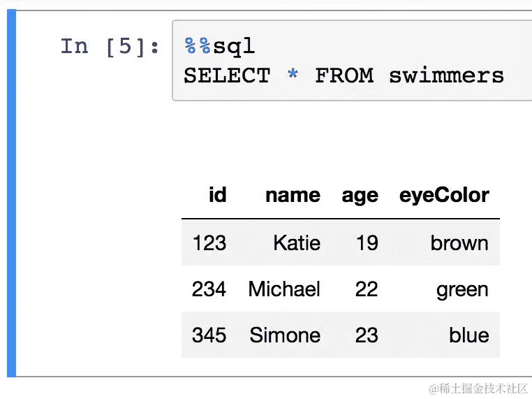Click the eyeColor column header
The image size is (532, 399).
pyautogui.click(x=444, y=195)
